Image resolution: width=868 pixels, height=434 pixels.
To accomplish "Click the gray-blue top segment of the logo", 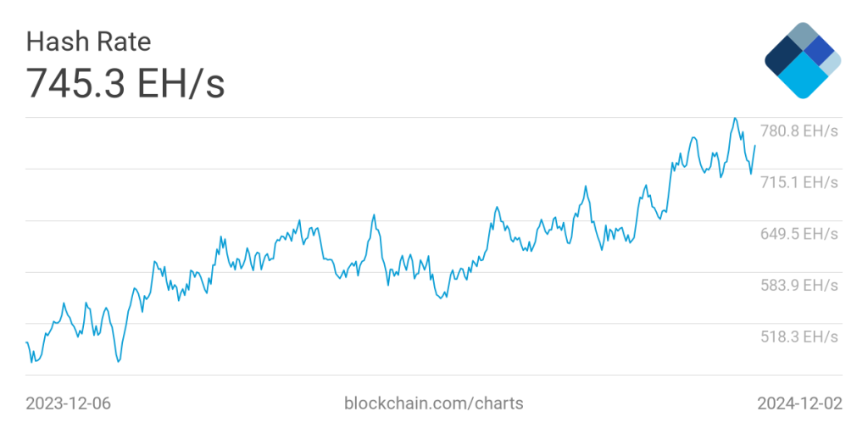I will (802, 35).
